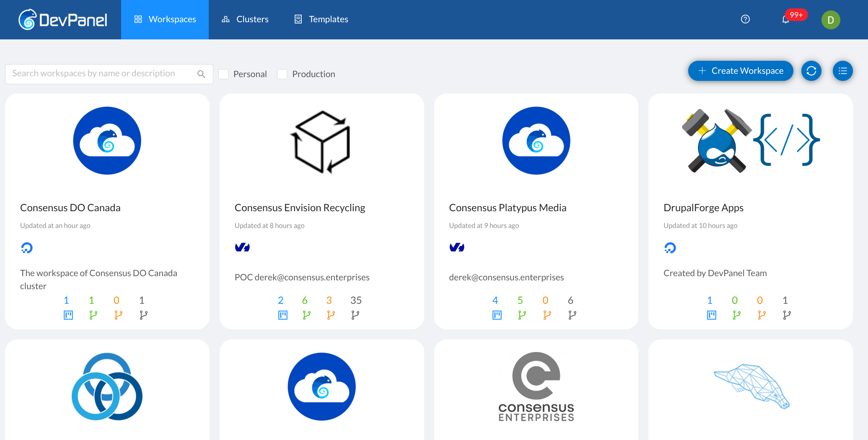
Task: Switch to list view layout
Action: [843, 71]
